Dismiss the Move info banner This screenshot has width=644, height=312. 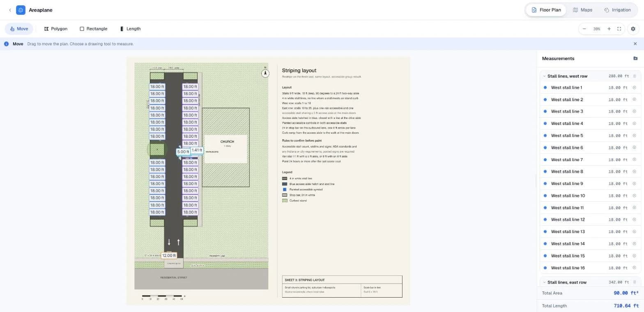[635, 44]
